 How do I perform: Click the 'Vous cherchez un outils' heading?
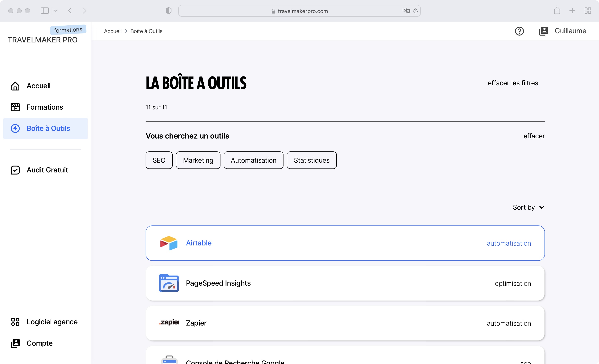click(187, 136)
